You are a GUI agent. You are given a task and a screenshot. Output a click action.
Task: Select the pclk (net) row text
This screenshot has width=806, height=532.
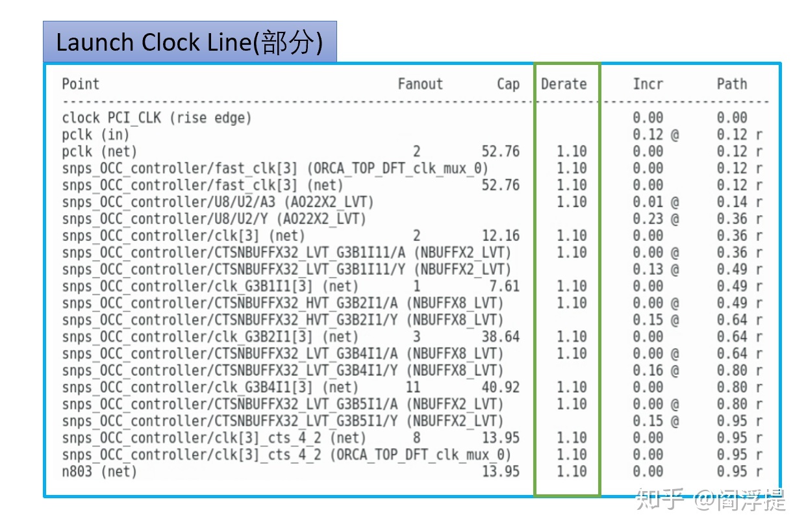[99, 151]
